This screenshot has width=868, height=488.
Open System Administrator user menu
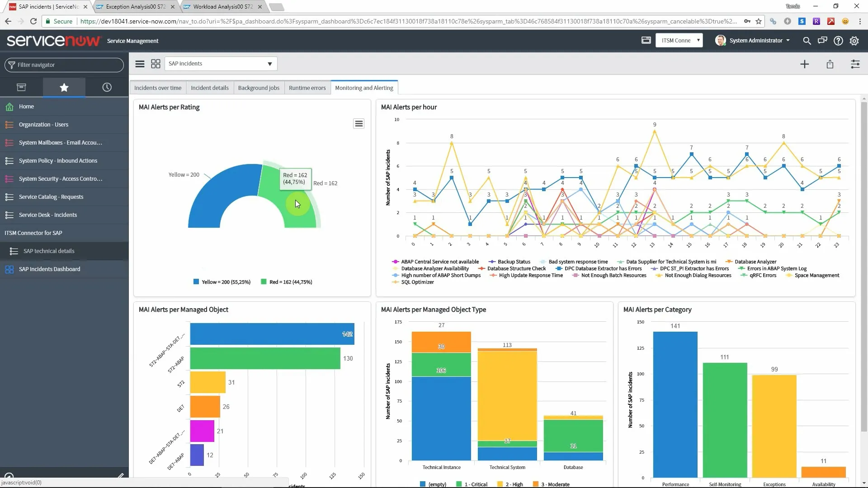[x=755, y=41]
